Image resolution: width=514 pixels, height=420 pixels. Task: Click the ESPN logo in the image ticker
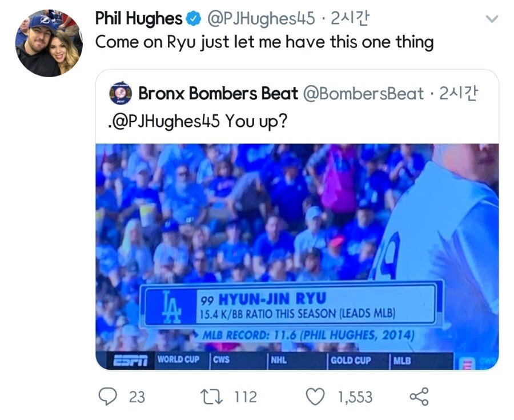tap(130, 361)
